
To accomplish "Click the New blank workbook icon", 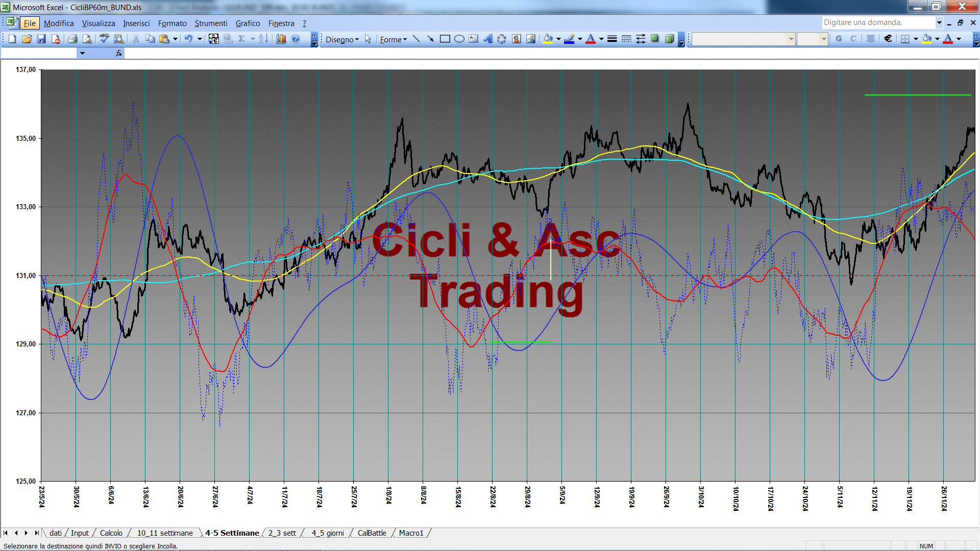I will (x=12, y=39).
